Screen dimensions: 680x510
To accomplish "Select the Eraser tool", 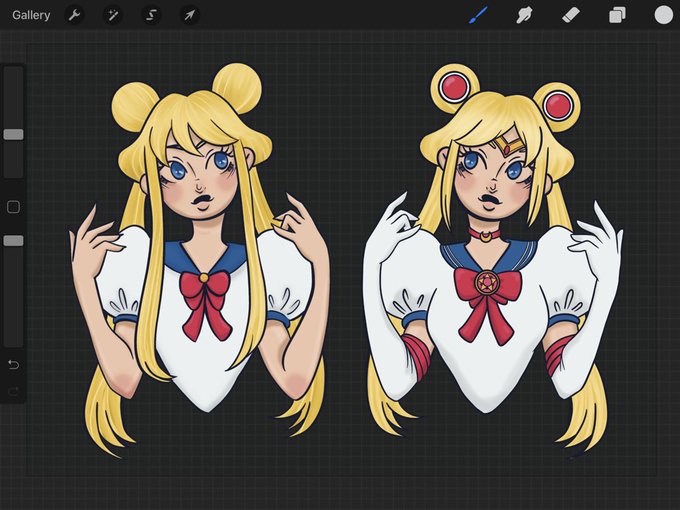I will (571, 16).
